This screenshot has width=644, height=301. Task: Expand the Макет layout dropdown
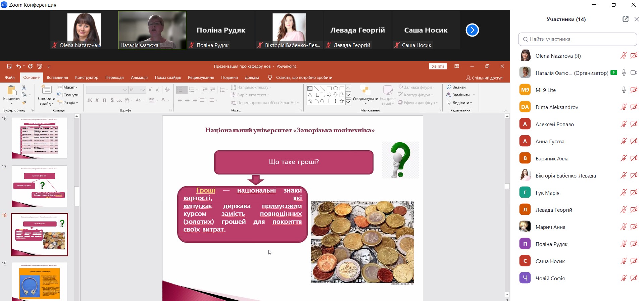coord(76,87)
